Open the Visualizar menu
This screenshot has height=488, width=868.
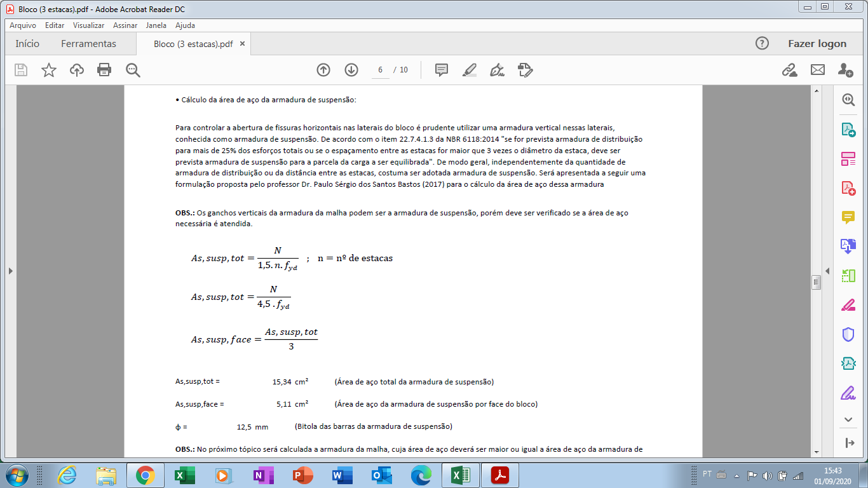tap(89, 25)
